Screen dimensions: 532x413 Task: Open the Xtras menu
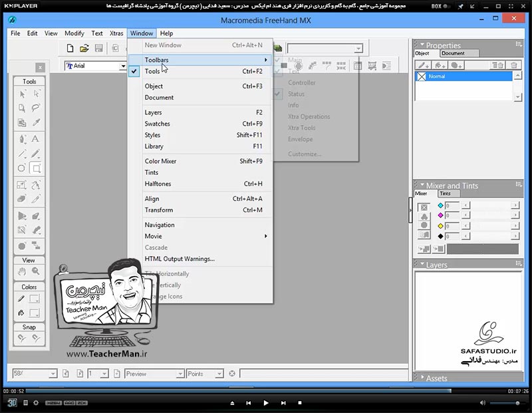pos(116,33)
